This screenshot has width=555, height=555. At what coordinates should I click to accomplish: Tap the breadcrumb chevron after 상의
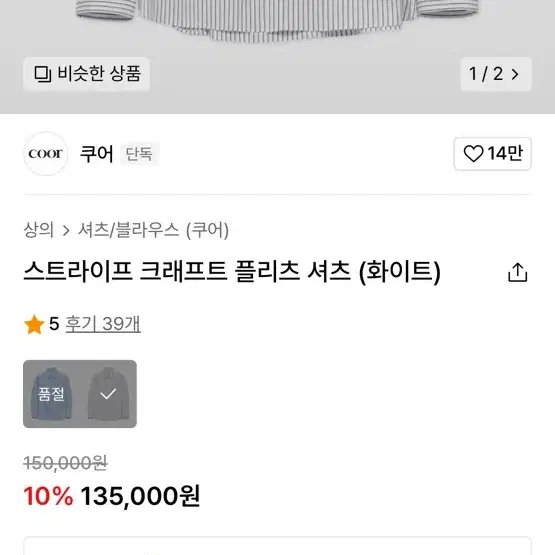66,231
